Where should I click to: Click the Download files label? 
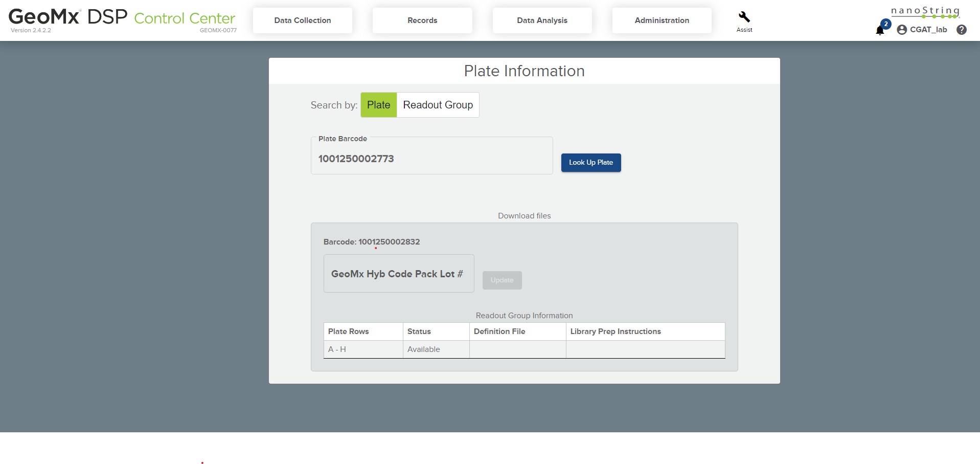point(525,216)
